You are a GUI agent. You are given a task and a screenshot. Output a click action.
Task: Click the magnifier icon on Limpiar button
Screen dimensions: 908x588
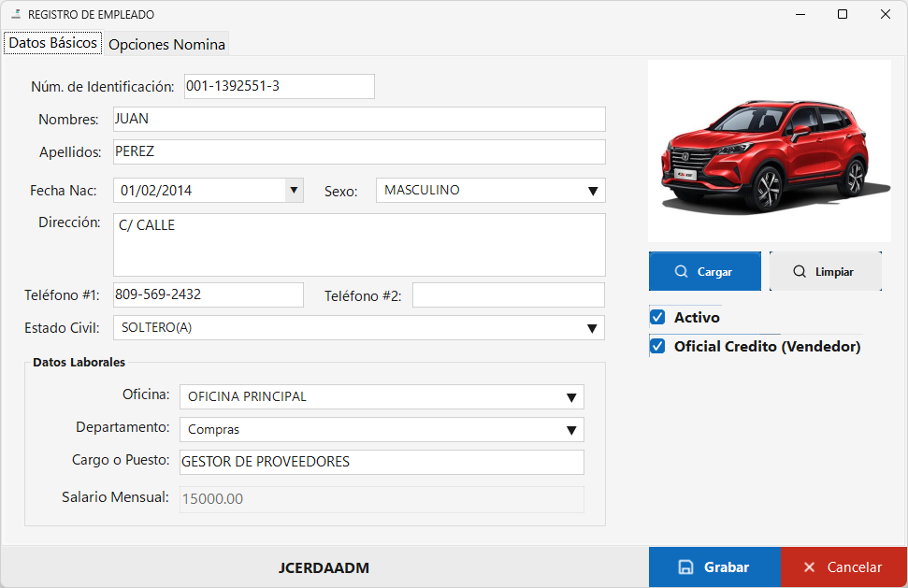800,271
